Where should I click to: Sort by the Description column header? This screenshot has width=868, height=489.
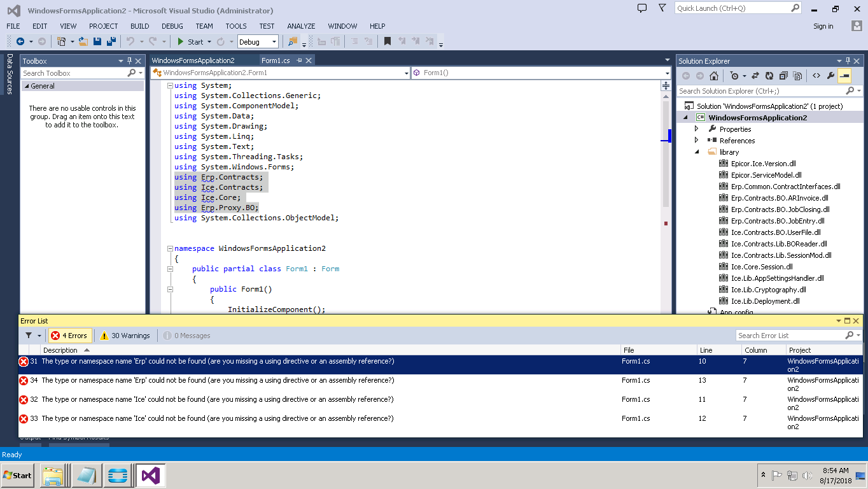330,350
